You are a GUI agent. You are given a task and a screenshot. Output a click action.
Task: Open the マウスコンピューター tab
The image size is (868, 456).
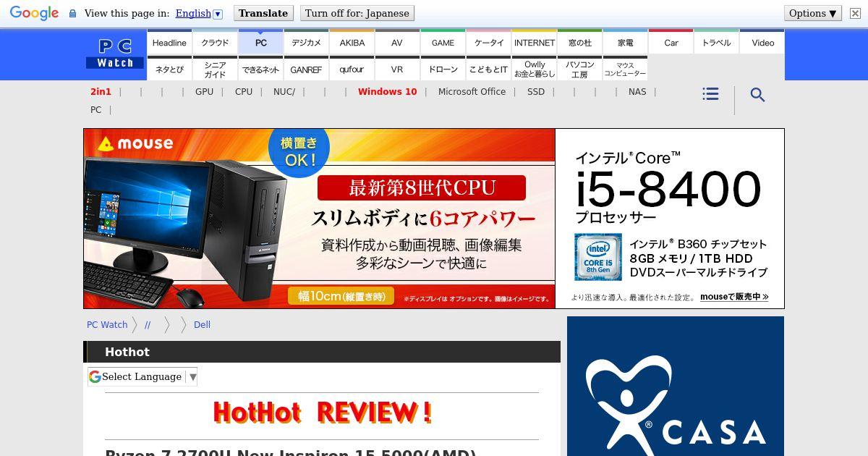[x=625, y=69]
